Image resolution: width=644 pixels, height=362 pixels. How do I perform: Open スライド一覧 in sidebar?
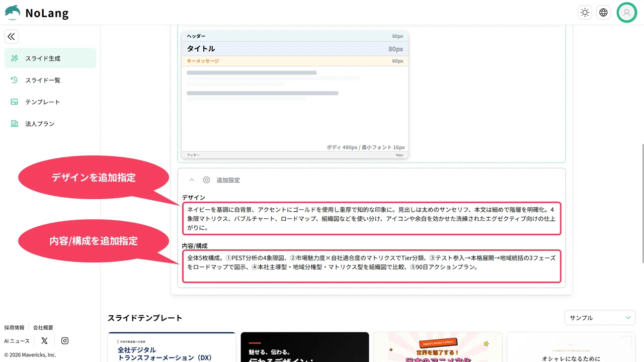coord(50,80)
